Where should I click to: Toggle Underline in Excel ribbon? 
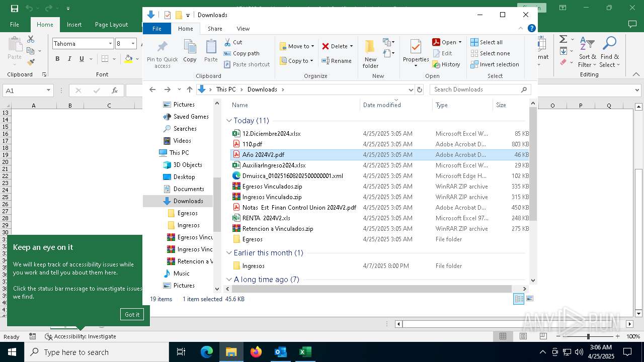click(82, 59)
